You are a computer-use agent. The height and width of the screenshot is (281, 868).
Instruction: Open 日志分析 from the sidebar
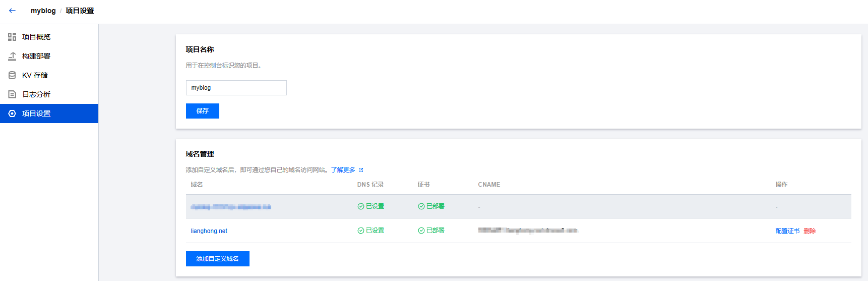(36, 94)
